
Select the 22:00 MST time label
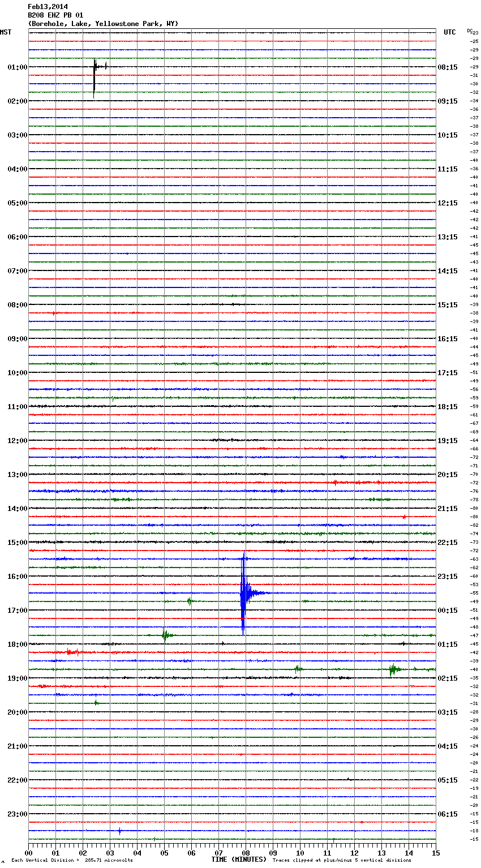[x=18, y=780]
